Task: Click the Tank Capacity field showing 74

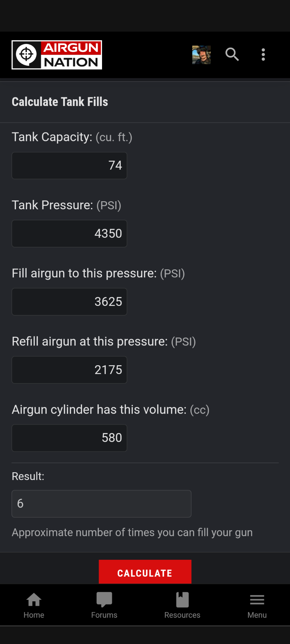Action: coord(69,166)
